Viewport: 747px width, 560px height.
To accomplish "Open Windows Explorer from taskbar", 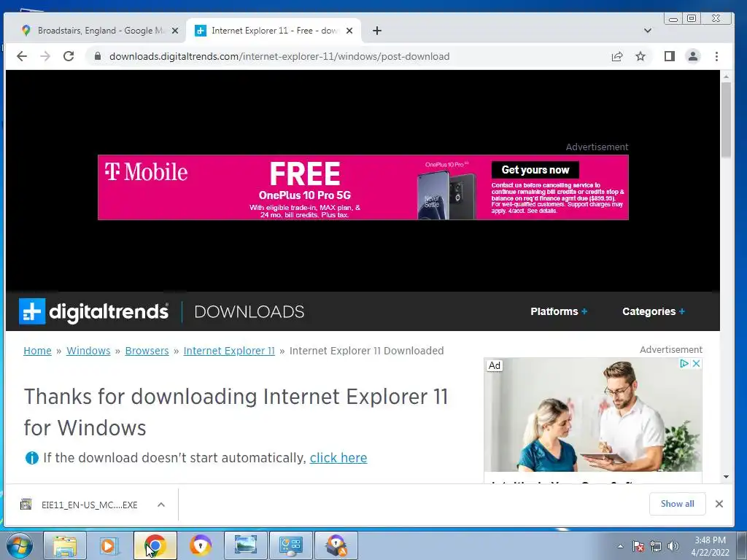I will 65,545.
